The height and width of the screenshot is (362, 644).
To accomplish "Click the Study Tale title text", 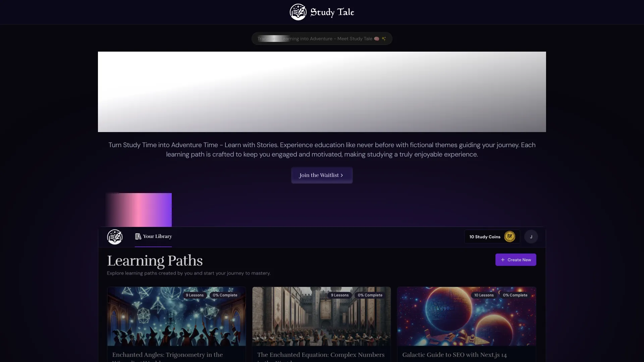I will click(332, 12).
